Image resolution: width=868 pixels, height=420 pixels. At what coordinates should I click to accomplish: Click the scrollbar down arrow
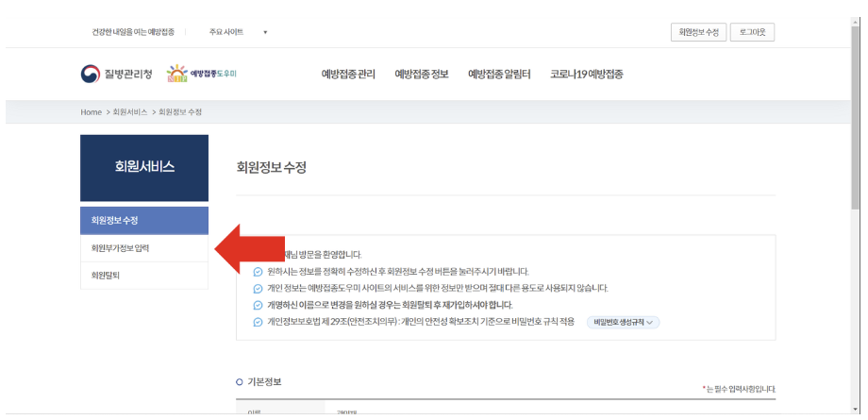point(856,410)
